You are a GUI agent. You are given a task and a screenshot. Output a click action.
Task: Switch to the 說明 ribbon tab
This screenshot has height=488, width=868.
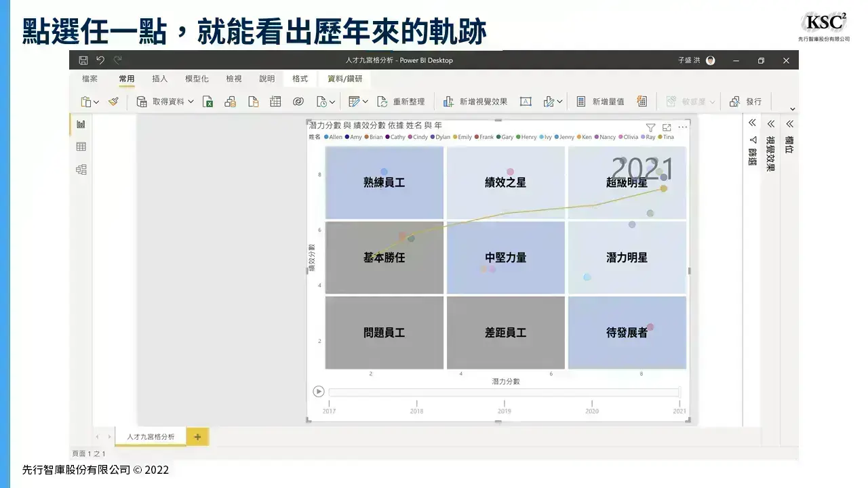267,79
